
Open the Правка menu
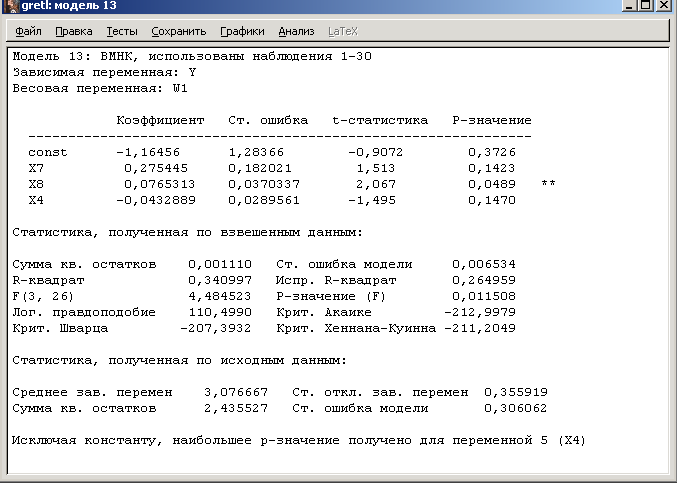point(73,32)
